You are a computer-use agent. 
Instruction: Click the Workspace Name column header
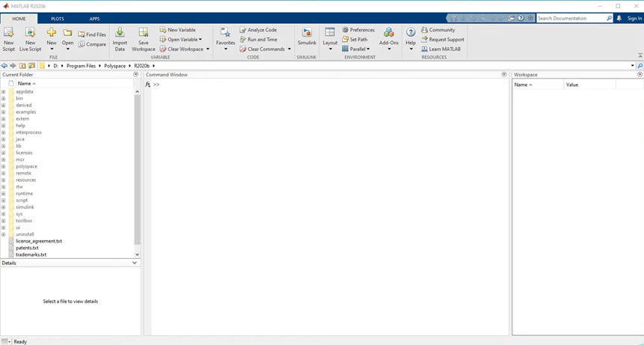pyautogui.click(x=538, y=85)
